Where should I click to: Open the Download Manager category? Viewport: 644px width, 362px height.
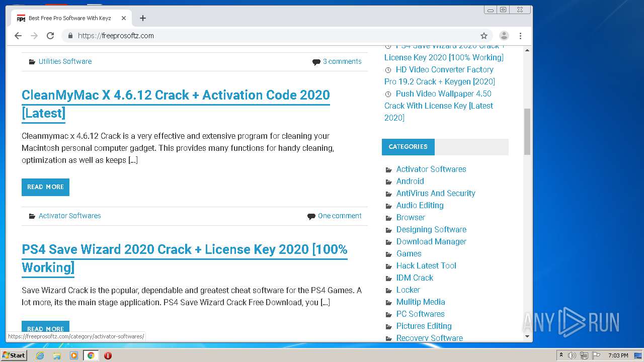(x=431, y=241)
